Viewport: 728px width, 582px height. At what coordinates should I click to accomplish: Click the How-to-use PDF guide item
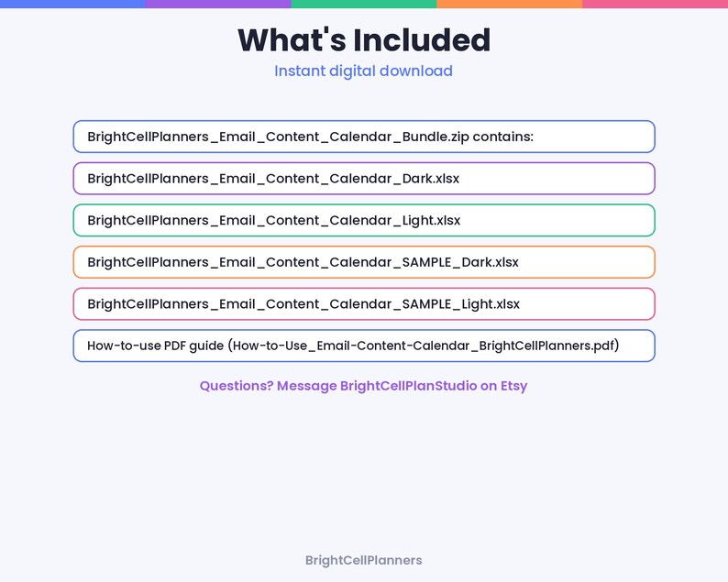point(364,346)
